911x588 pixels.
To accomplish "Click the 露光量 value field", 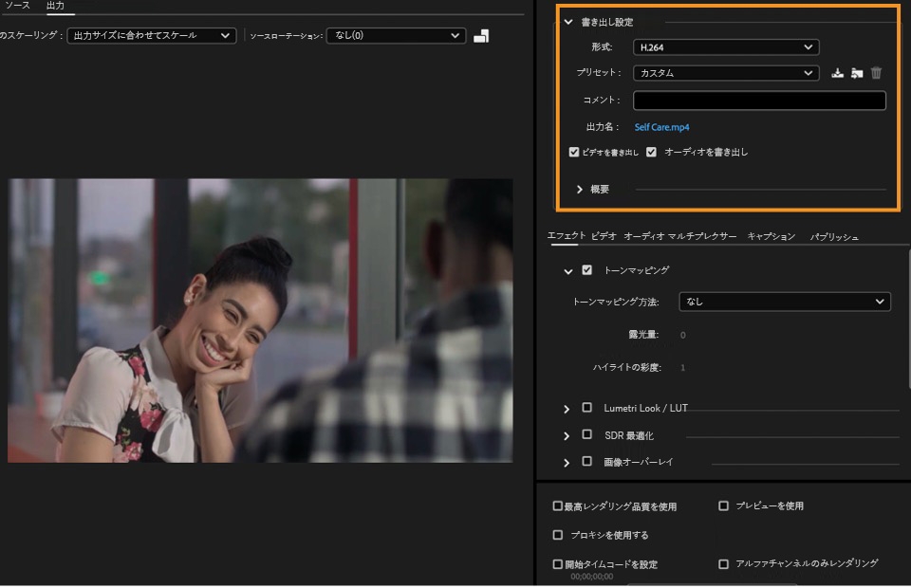I will pos(682,335).
